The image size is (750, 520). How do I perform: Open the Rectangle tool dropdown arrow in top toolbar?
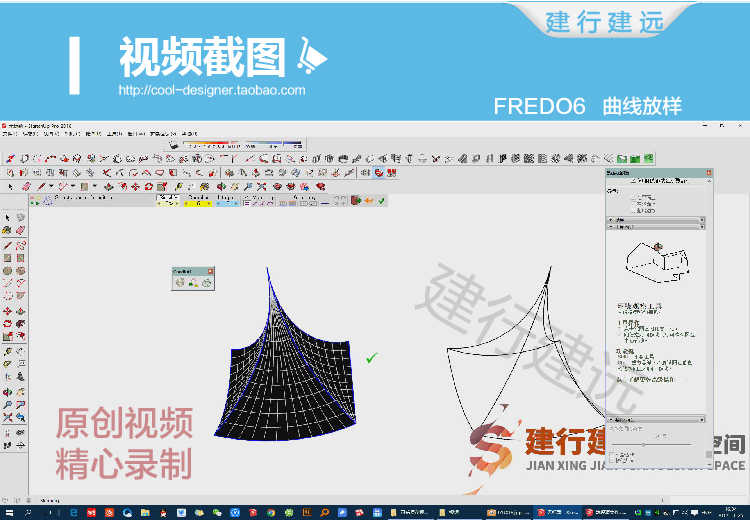[94, 186]
